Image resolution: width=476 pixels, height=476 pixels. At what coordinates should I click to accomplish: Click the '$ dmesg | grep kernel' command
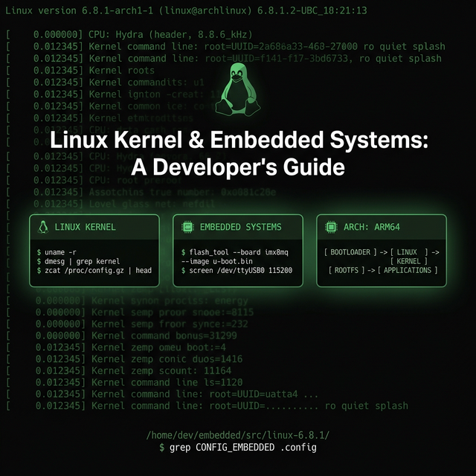[x=78, y=261]
